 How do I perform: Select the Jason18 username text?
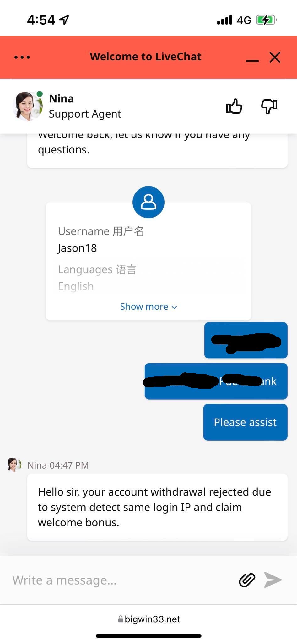77,248
